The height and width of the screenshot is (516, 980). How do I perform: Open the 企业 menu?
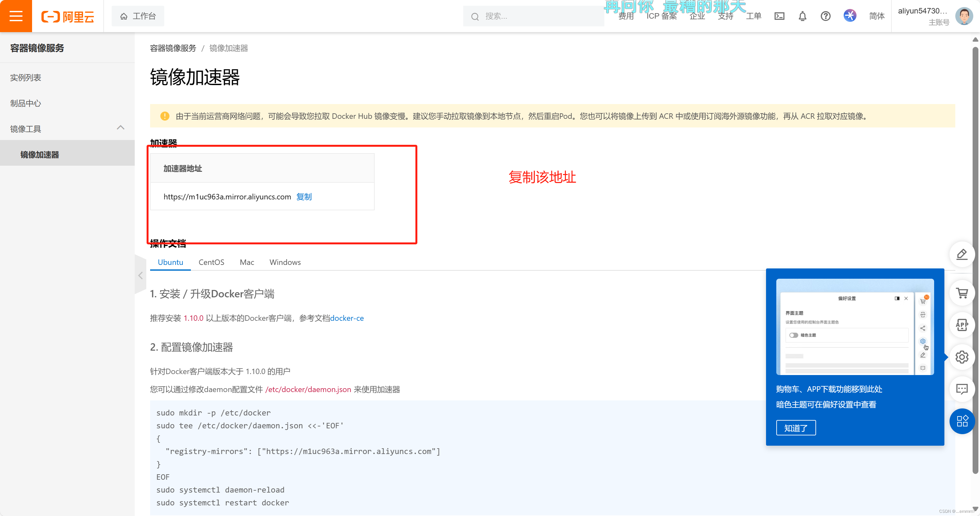(697, 16)
